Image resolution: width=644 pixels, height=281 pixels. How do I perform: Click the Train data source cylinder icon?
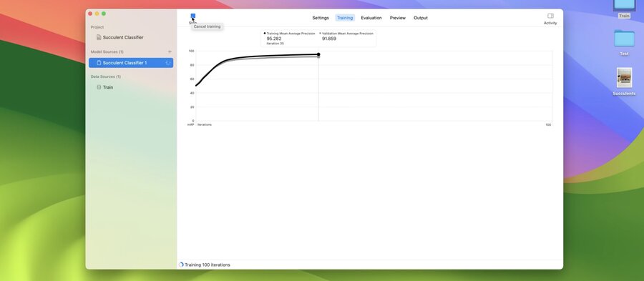[x=99, y=87]
